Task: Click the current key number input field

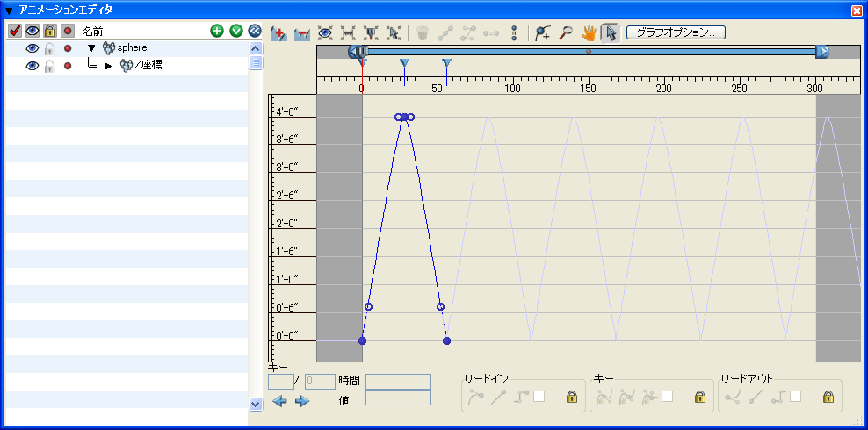Action: 280,382
